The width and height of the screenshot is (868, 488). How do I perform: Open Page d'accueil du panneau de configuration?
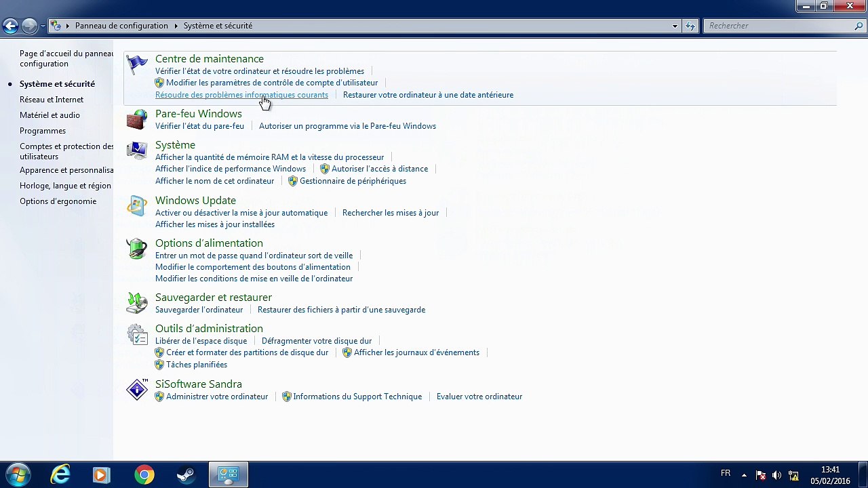pos(66,58)
